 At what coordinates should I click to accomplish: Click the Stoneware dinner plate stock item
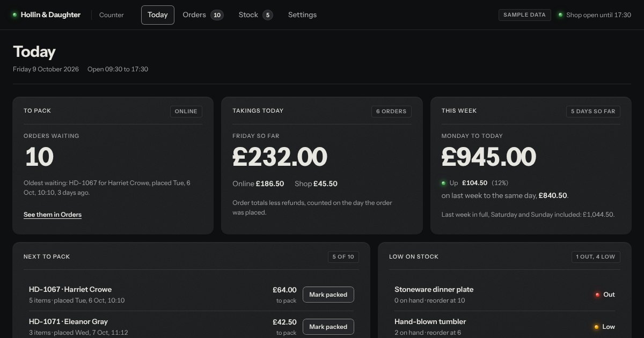pos(434,290)
